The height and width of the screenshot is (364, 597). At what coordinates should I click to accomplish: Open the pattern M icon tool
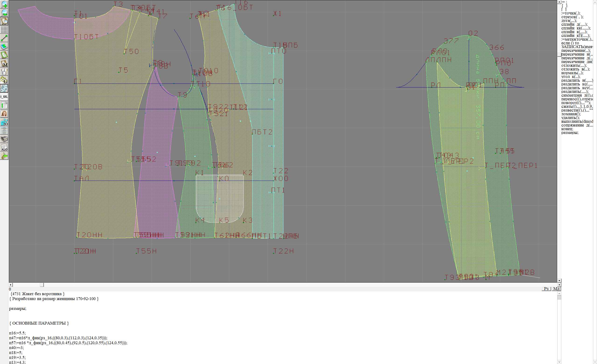coord(4,63)
